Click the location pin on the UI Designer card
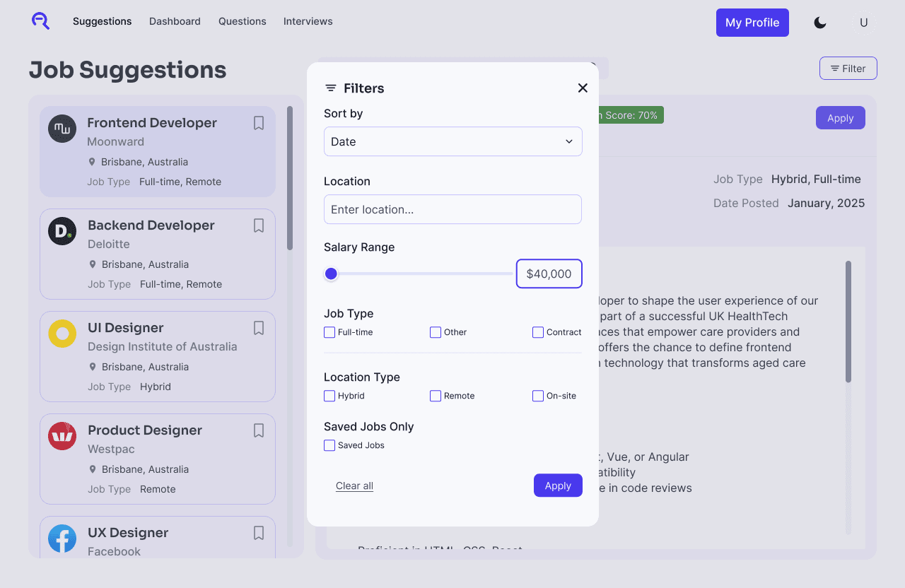Viewport: 905px width, 588px height. coord(93,367)
